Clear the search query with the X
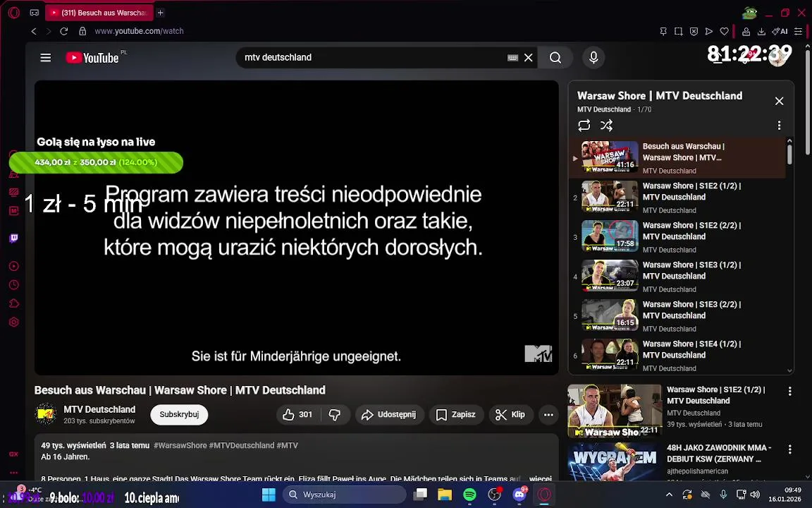812x508 pixels. 528,58
